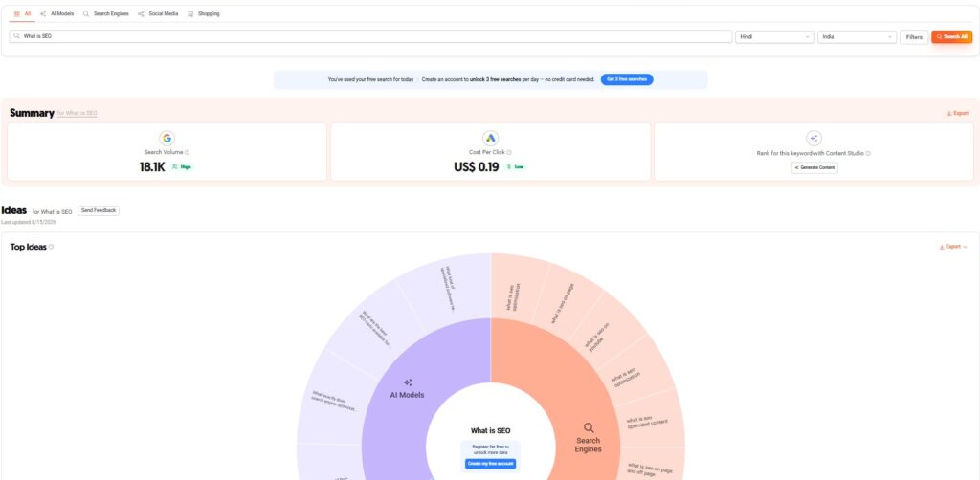Click the US$ 0.19 cost value
Screen dimensions: 980x480
[x=477, y=167]
